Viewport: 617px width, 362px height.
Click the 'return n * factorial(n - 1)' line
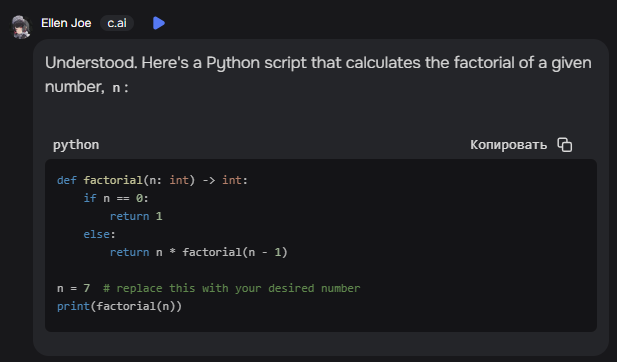pos(199,252)
